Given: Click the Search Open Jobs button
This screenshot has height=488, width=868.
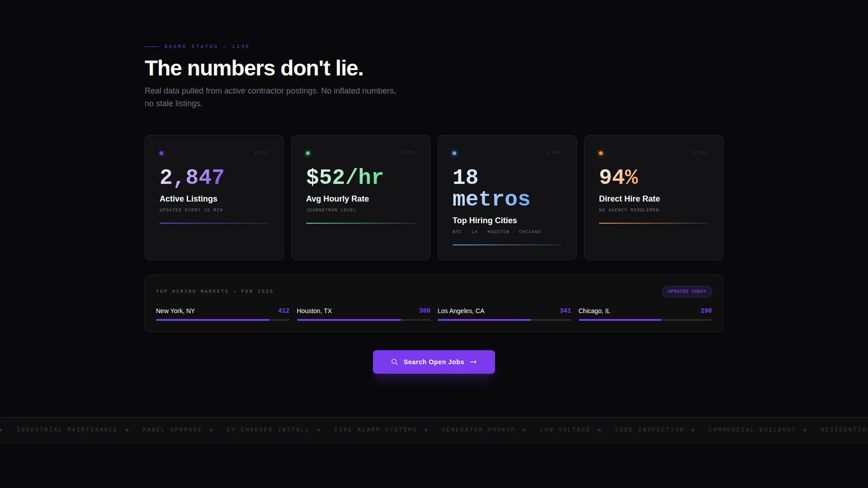Looking at the screenshot, I should [434, 362].
